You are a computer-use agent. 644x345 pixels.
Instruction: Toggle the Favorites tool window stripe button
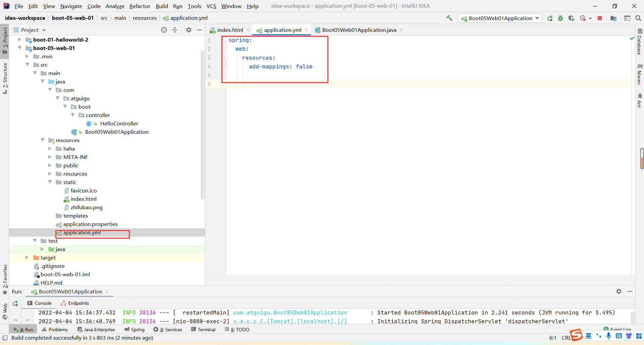pos(5,280)
